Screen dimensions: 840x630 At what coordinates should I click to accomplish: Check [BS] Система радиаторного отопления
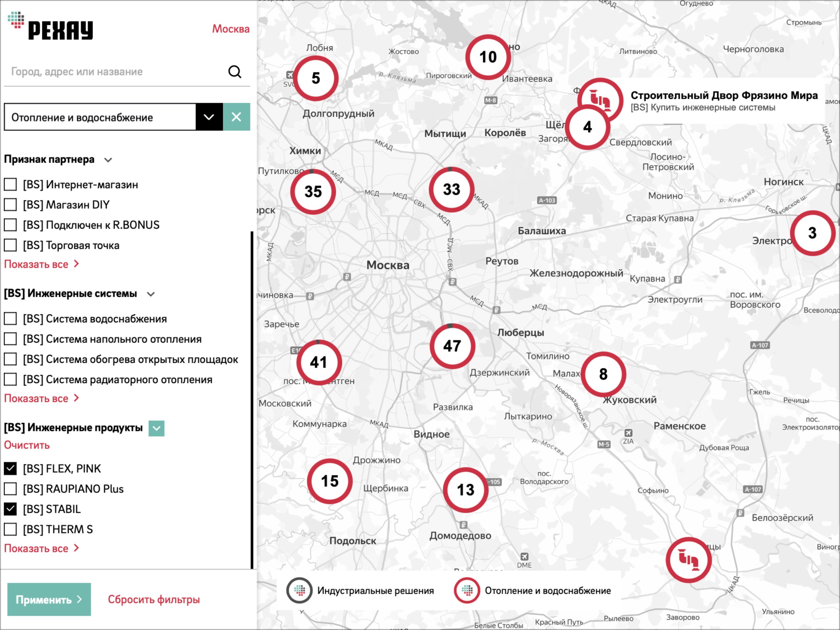click(x=10, y=379)
